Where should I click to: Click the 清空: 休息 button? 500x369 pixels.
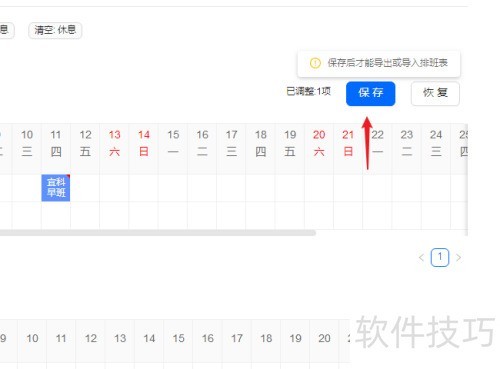click(x=55, y=30)
